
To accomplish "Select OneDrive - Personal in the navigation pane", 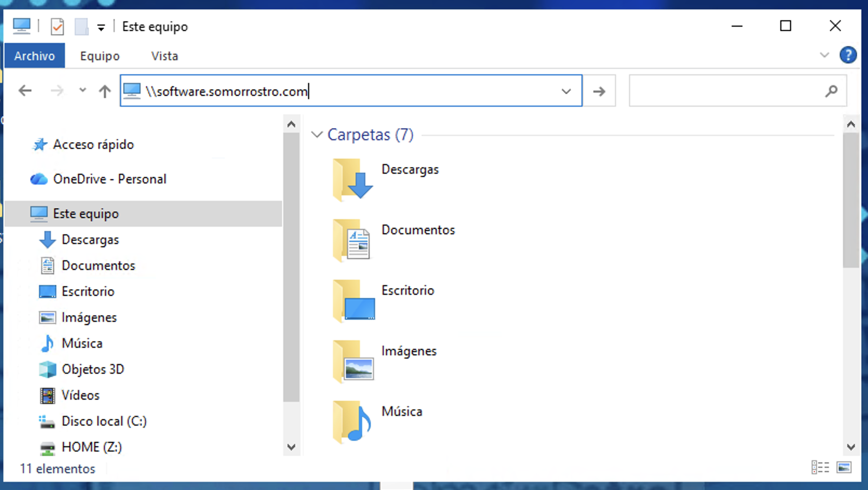I will 109,179.
